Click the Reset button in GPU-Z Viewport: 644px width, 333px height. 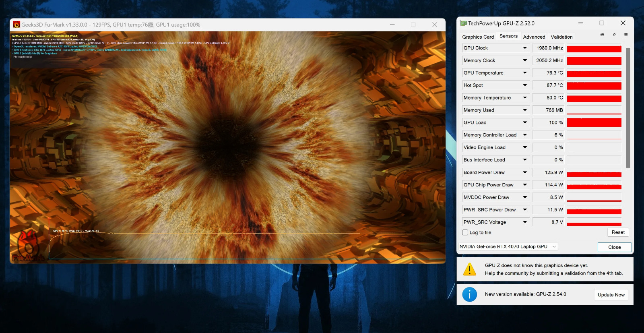[618, 232]
